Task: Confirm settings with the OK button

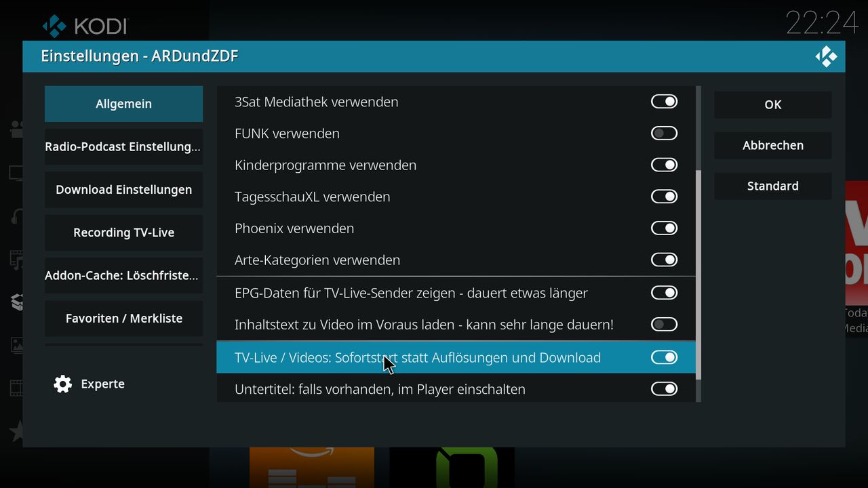Action: click(773, 104)
